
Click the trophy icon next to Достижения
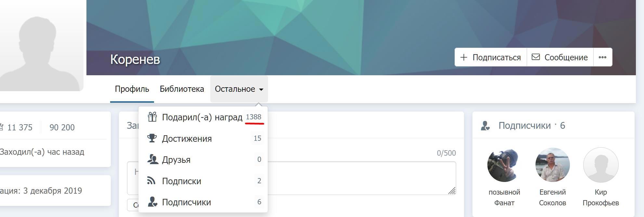point(152,138)
